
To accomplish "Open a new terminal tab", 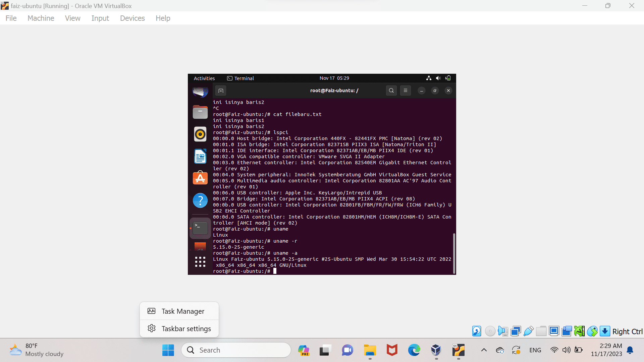I will coord(221,90).
